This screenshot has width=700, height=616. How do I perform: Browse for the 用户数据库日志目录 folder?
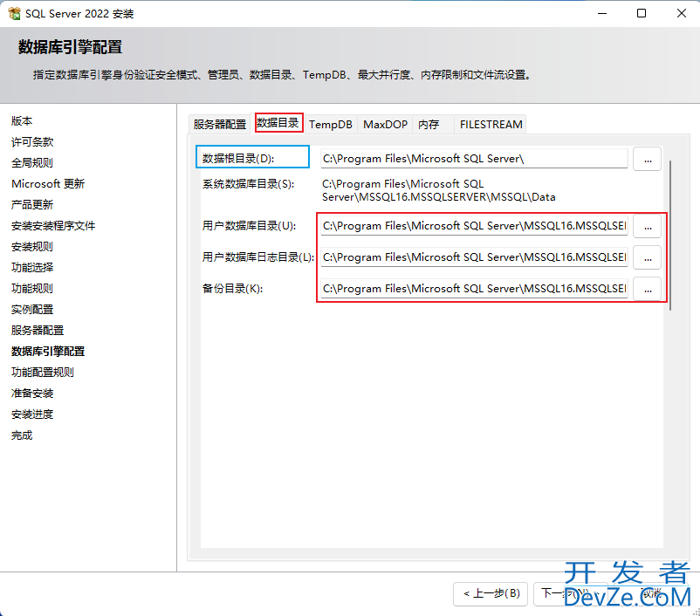click(648, 257)
